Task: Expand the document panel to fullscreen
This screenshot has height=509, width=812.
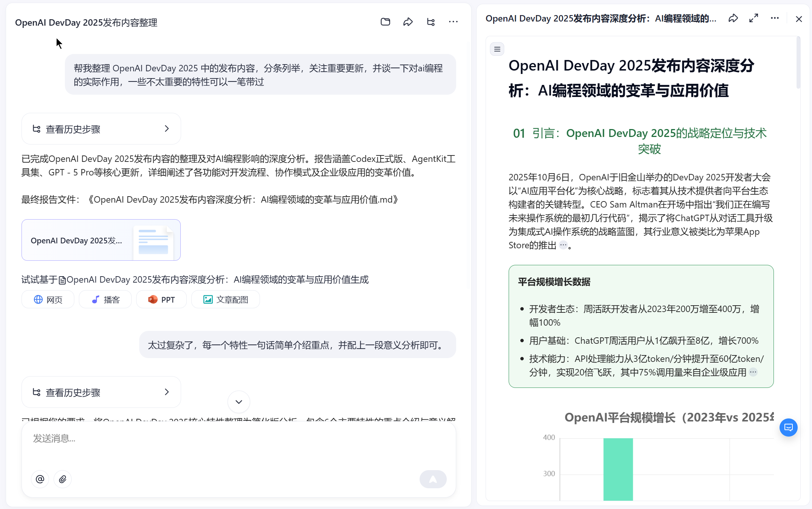Action: 754,18
